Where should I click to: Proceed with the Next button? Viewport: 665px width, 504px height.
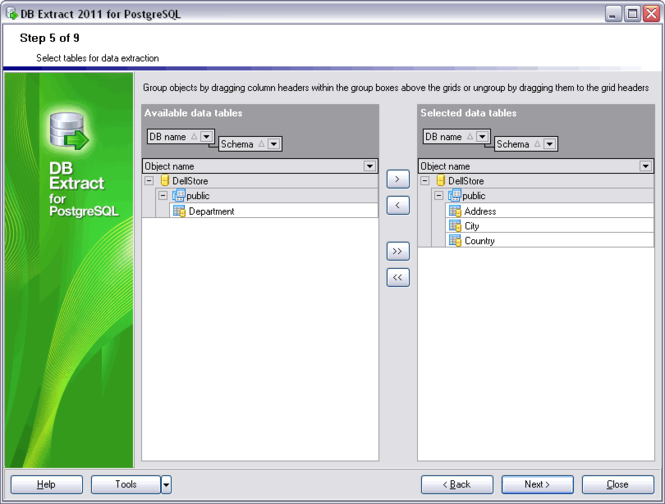(537, 484)
